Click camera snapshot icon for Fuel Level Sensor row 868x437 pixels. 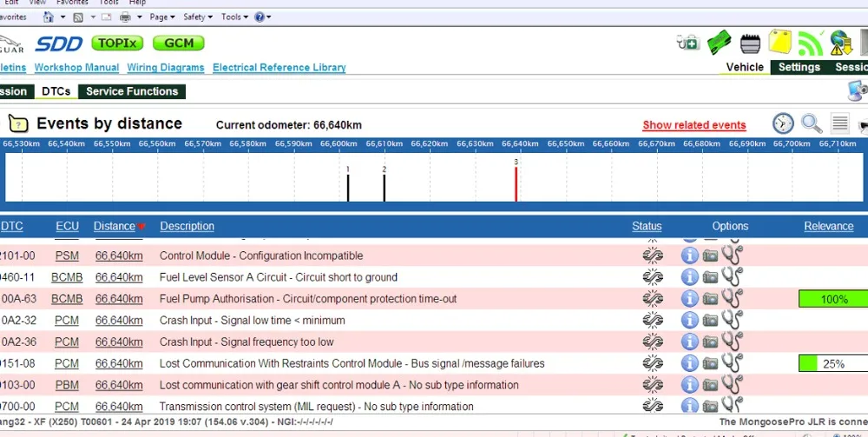pos(710,277)
